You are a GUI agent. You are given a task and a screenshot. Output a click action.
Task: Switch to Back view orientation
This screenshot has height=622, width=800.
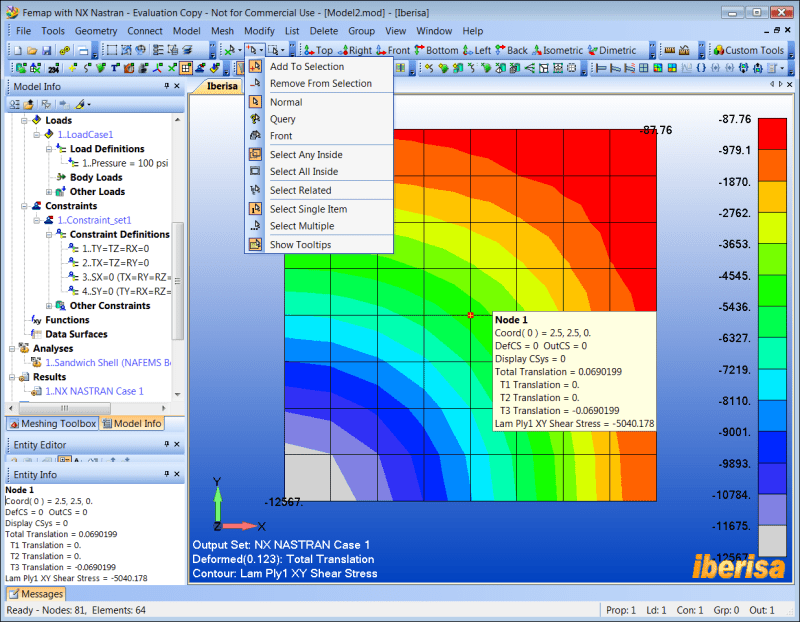(x=511, y=50)
